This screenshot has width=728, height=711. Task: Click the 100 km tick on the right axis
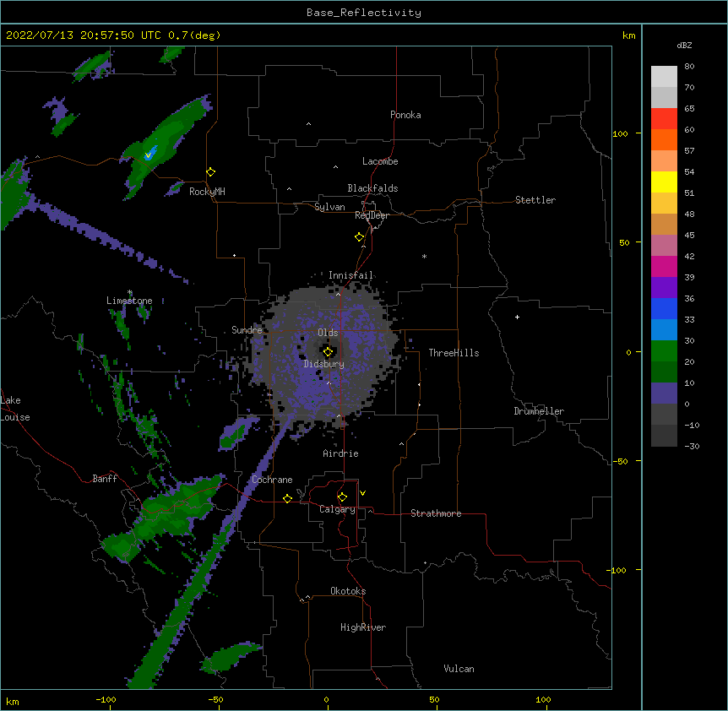620,133
